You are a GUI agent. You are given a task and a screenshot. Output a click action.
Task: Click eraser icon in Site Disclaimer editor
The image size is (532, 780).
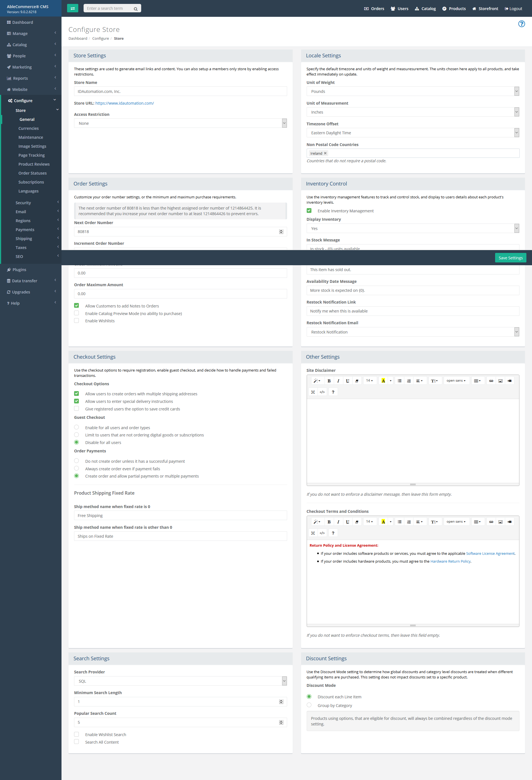point(356,380)
